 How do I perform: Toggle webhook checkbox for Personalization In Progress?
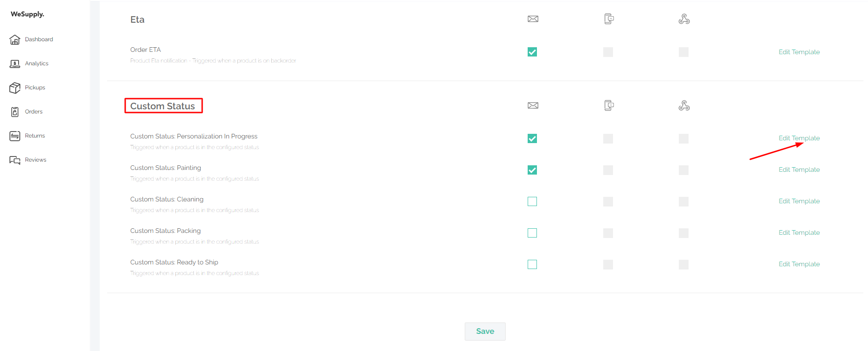[683, 138]
